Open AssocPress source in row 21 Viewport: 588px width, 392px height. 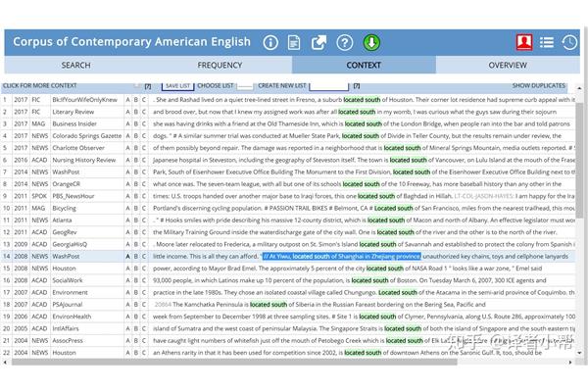coord(68,341)
